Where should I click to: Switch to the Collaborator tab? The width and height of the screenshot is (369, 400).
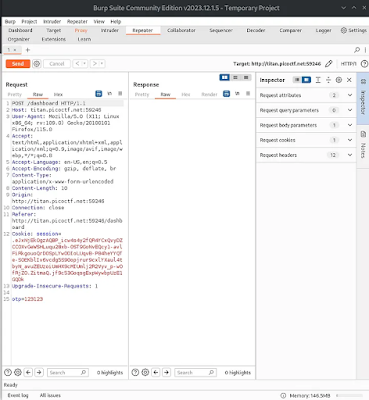pyautogui.click(x=181, y=30)
